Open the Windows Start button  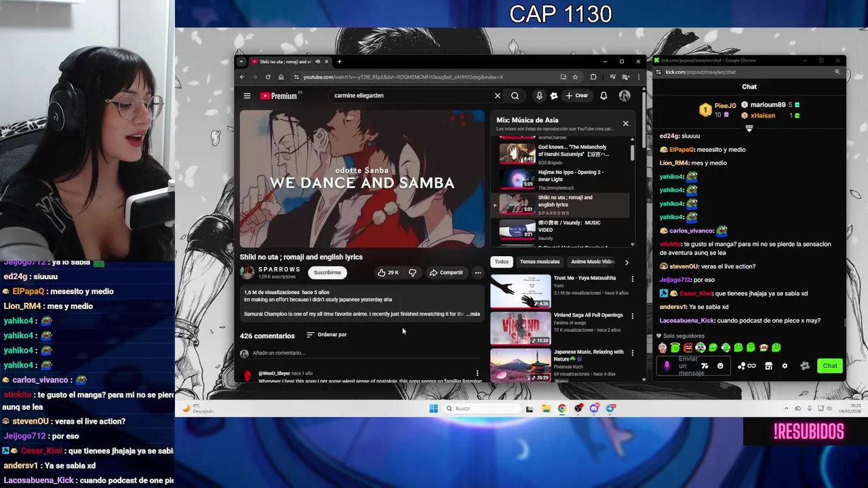coord(433,408)
